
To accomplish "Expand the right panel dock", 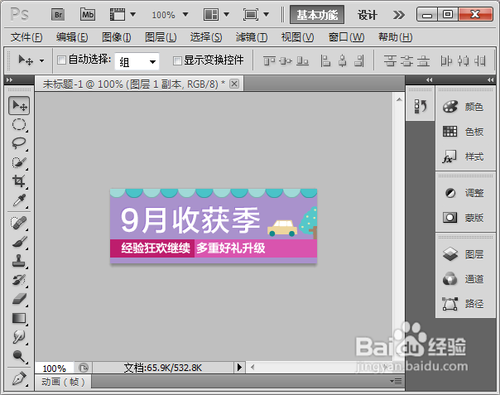I will (490, 80).
